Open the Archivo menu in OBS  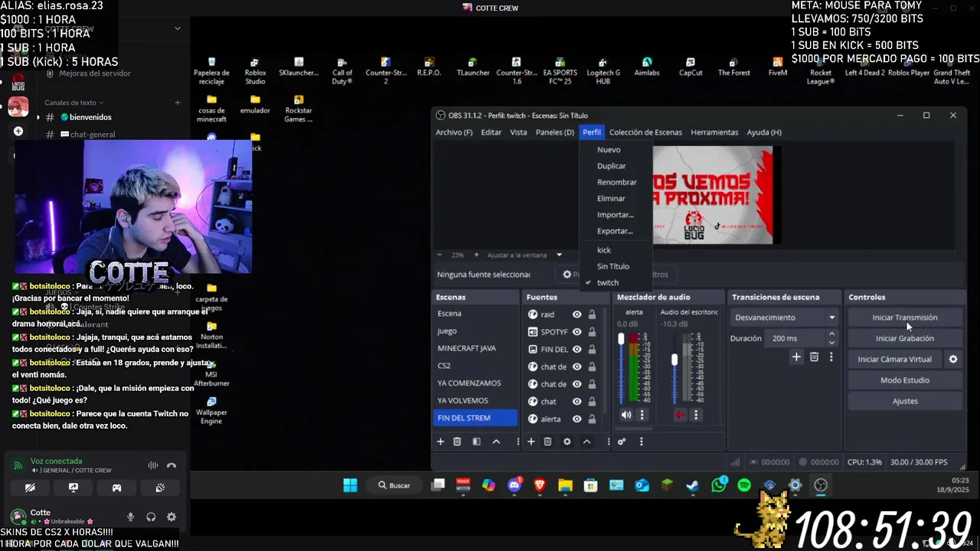pos(454,132)
